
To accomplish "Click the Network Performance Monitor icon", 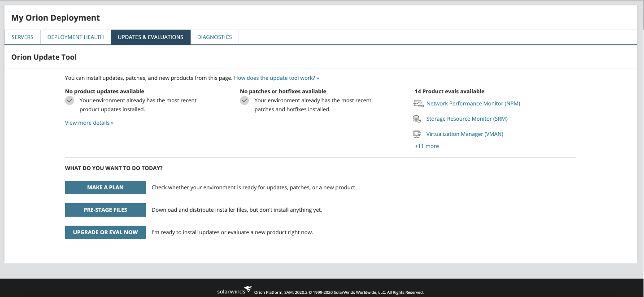I will (x=418, y=104).
